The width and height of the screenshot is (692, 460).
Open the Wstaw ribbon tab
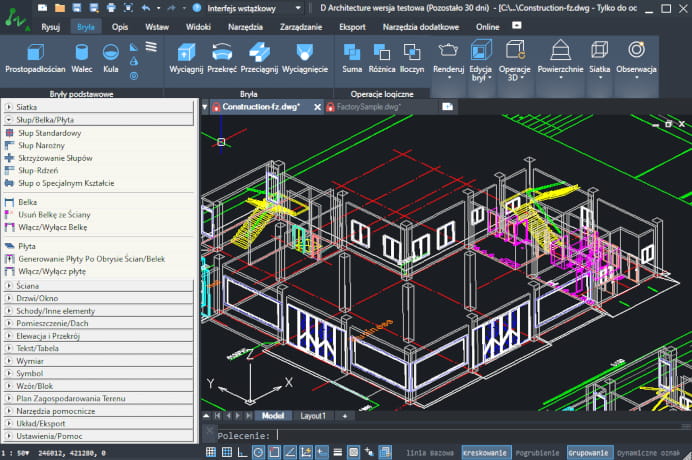[x=157, y=27]
